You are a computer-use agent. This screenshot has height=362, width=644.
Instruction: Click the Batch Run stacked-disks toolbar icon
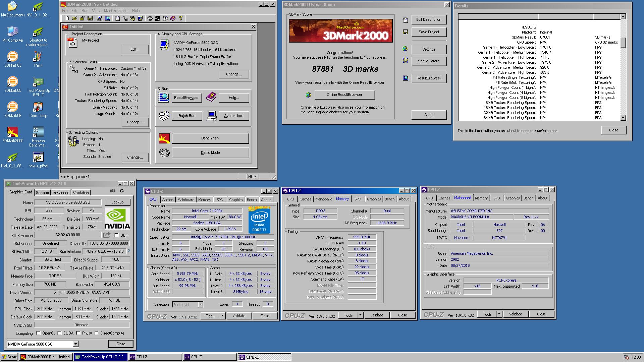165,18
